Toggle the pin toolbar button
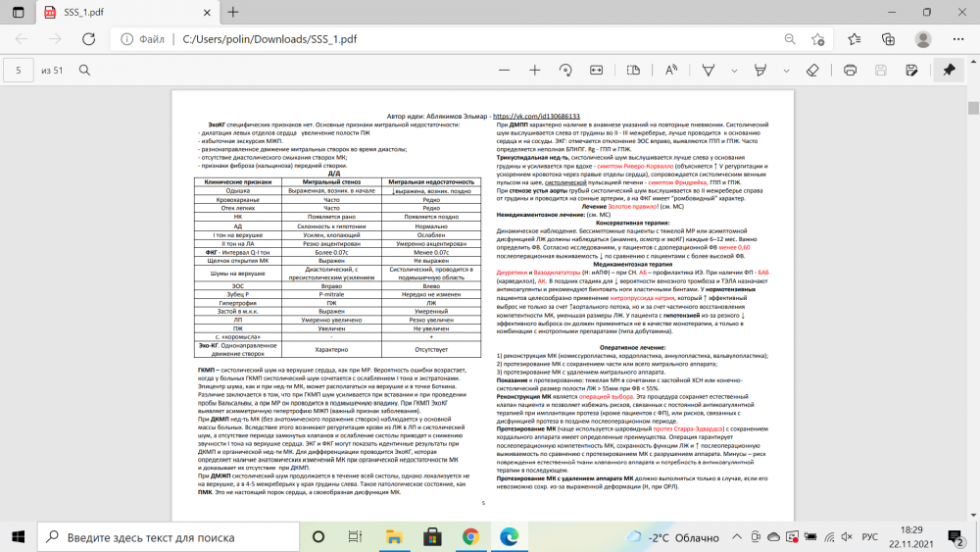 (948, 71)
